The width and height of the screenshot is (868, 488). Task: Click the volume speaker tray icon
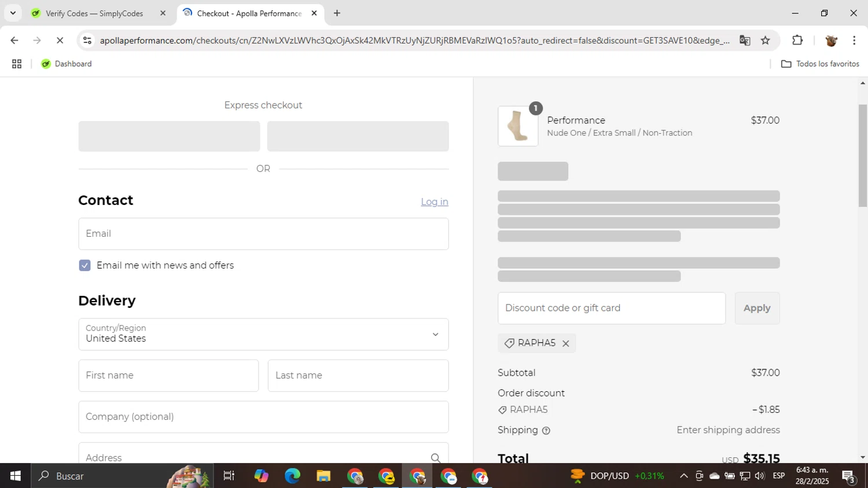coord(760,476)
